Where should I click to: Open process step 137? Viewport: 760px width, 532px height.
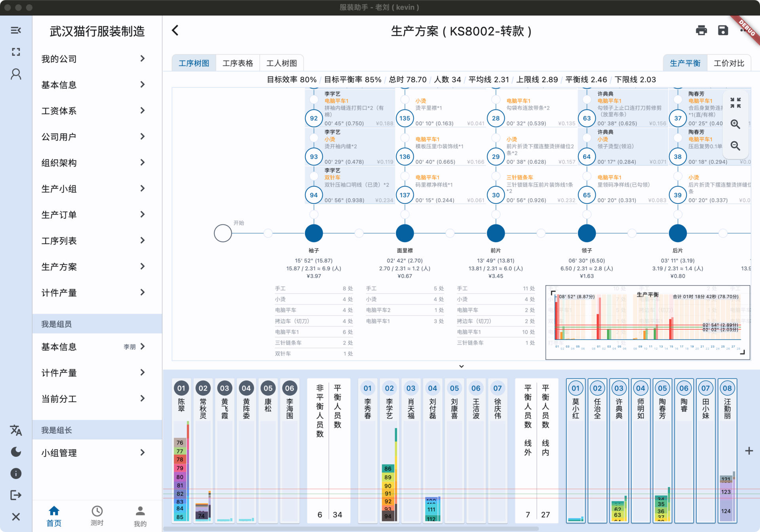click(x=405, y=195)
